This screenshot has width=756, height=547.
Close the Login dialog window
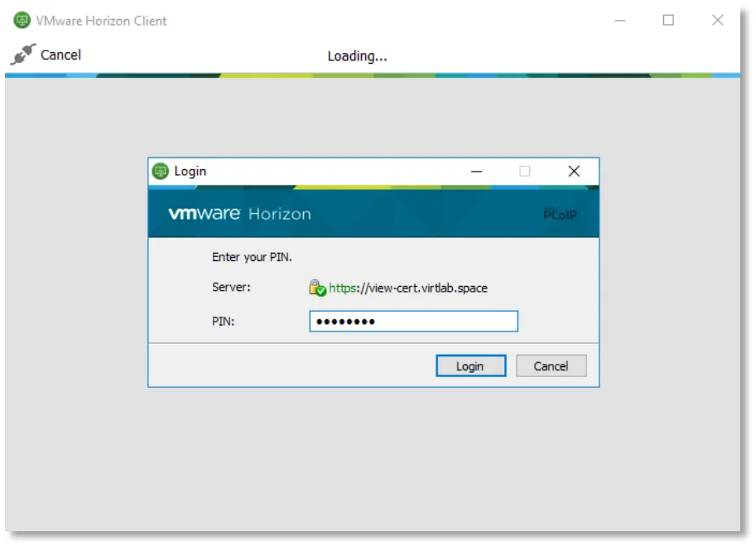tap(574, 172)
